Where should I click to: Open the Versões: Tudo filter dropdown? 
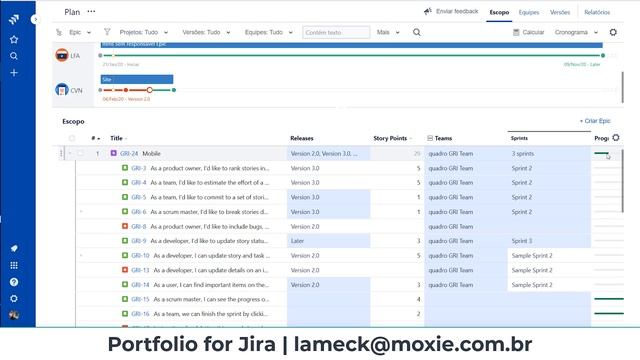coord(206,32)
